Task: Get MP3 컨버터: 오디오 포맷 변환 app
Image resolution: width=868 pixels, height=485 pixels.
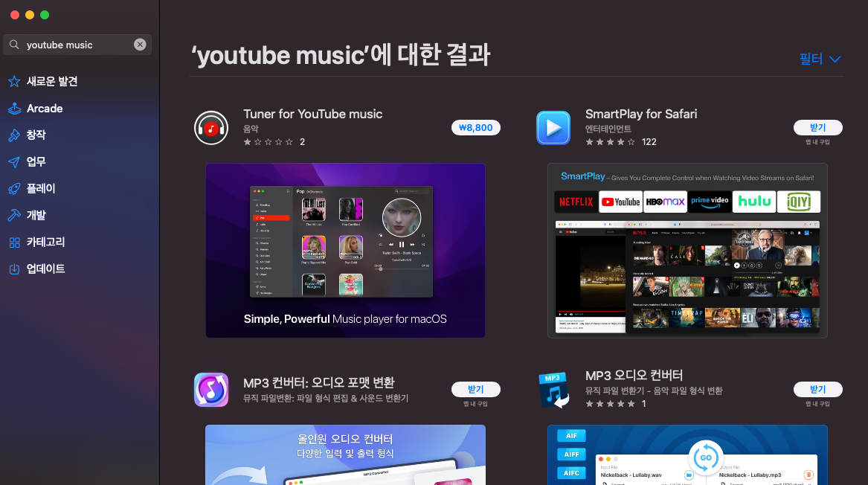Action: click(x=475, y=389)
